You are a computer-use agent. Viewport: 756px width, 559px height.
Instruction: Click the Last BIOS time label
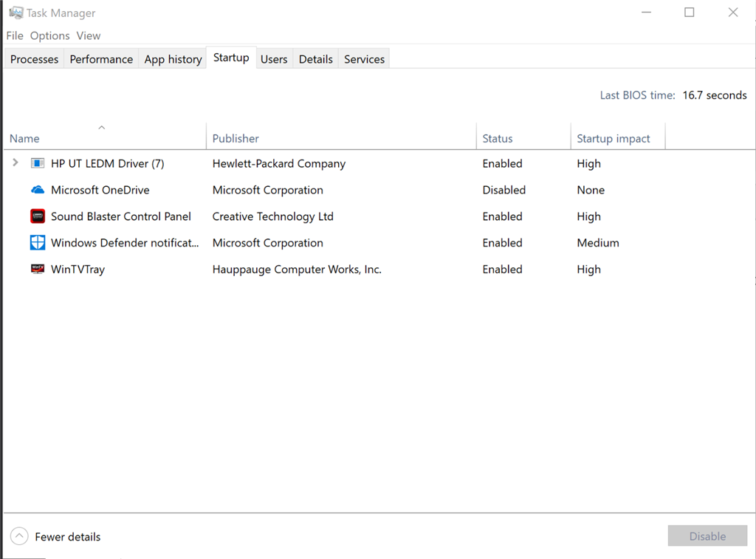[637, 95]
